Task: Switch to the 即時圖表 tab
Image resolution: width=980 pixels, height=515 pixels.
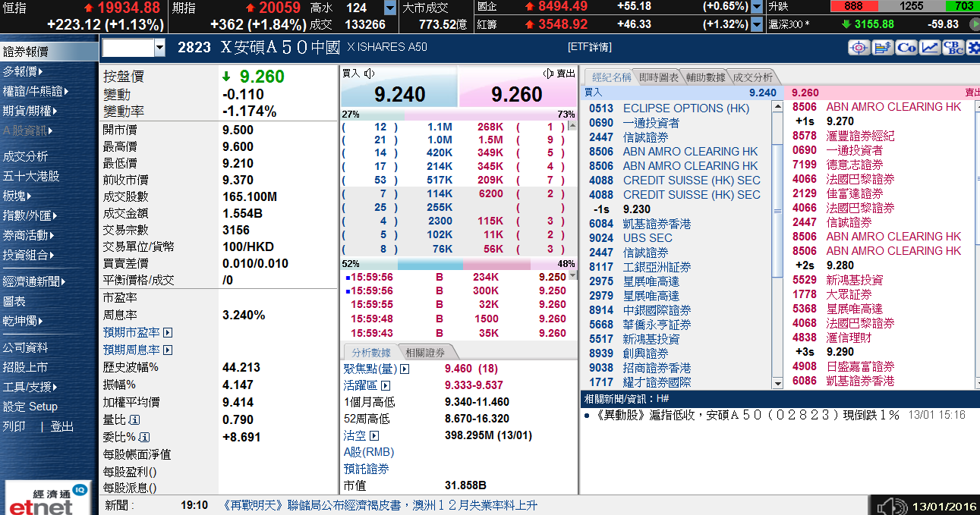Action: (658, 77)
